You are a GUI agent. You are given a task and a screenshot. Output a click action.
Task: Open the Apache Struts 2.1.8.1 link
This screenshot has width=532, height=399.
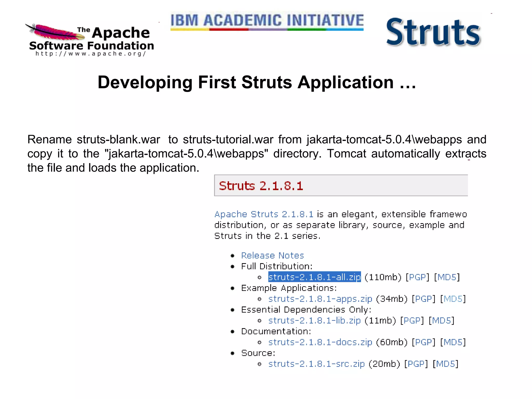pyautogui.click(x=264, y=214)
